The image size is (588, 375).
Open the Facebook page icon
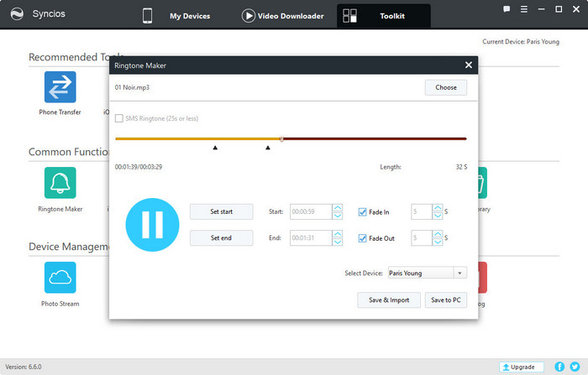(x=559, y=367)
